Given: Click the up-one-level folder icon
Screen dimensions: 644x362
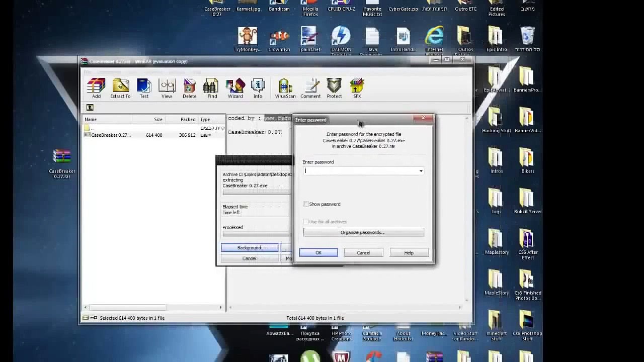Looking at the screenshot, I should click(x=90, y=107).
